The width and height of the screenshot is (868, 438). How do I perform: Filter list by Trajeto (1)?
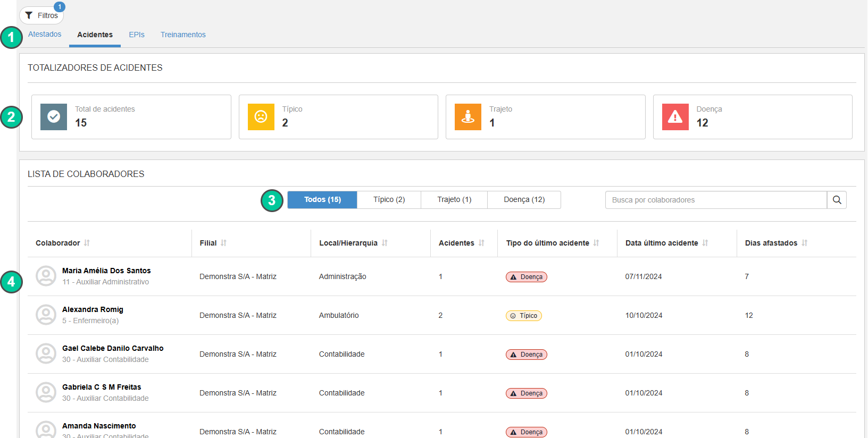[x=454, y=200]
